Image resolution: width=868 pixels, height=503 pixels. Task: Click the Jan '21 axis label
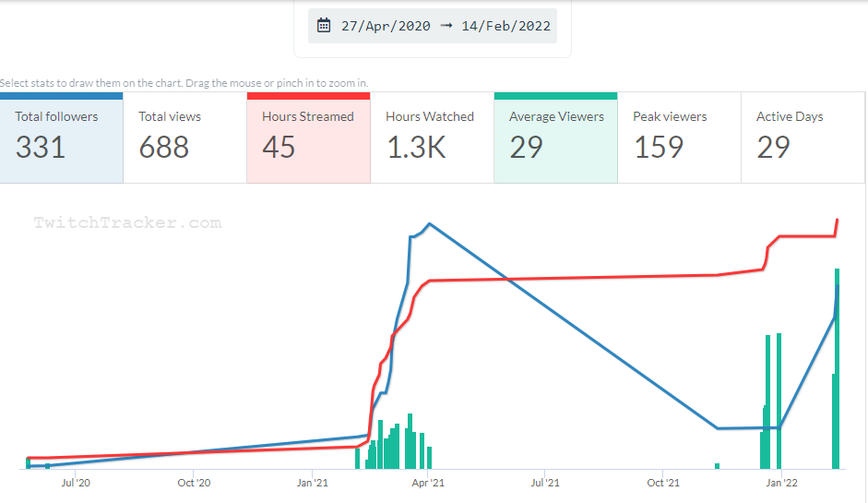[312, 482]
